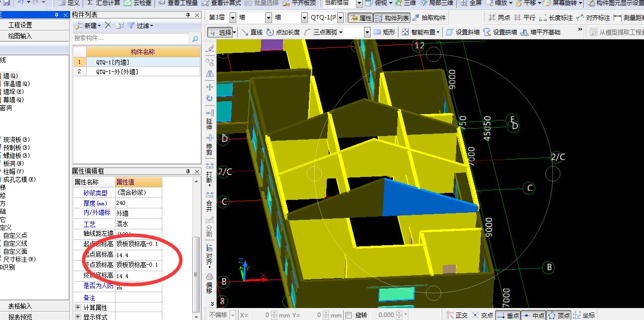The height and width of the screenshot is (320, 644).
Task: Click the 搜索构件 search input field
Action: pyautogui.click(x=131, y=38)
